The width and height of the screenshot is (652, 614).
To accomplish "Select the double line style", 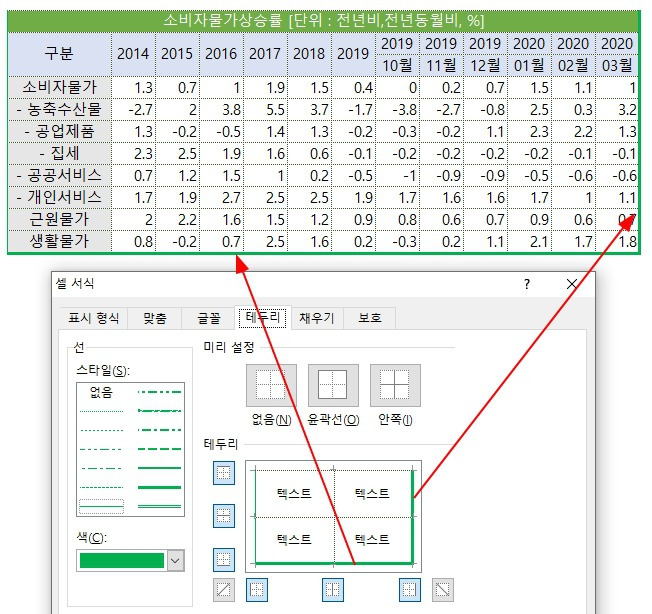I will tap(159, 506).
